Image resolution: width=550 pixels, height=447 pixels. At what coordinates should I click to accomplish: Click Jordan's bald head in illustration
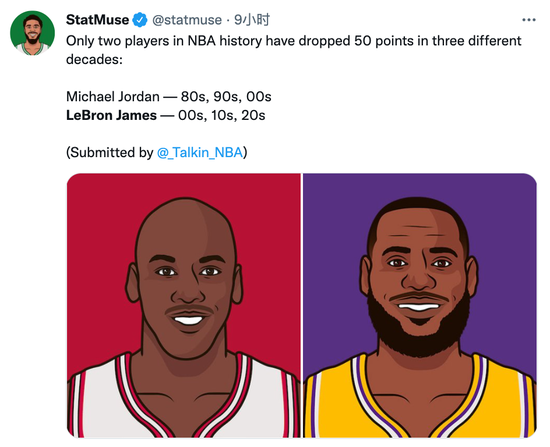(x=186, y=225)
